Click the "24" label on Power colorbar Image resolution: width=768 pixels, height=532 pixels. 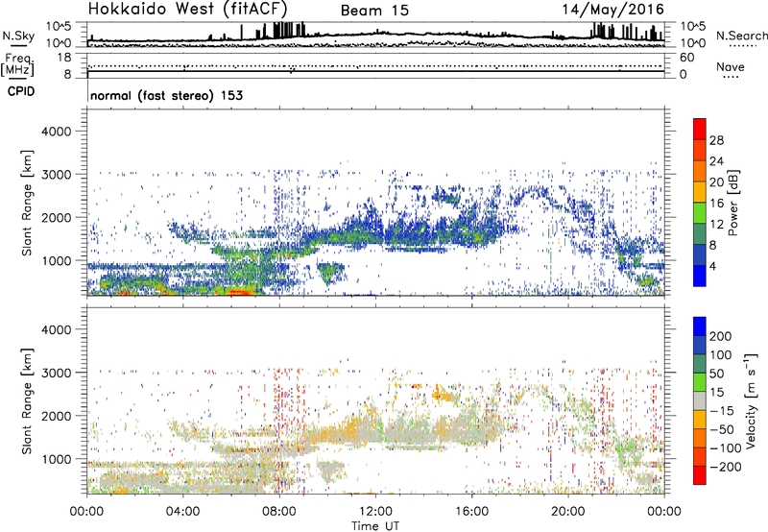tap(716, 161)
